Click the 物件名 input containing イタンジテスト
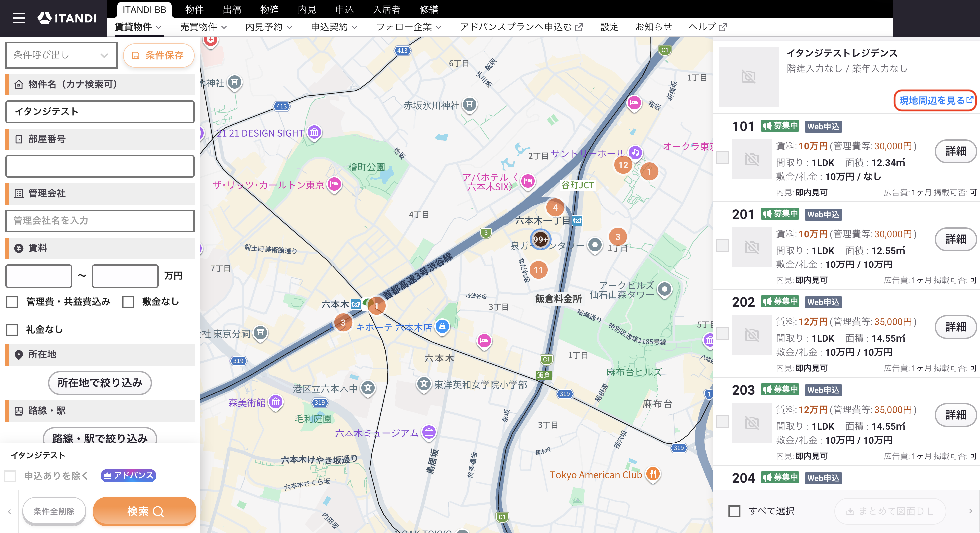 (x=100, y=111)
